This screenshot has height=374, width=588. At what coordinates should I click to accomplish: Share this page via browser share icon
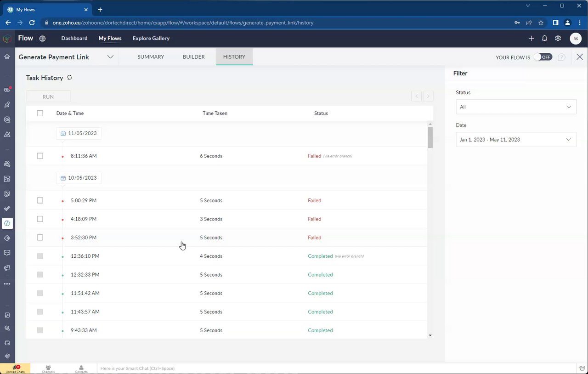click(x=529, y=23)
